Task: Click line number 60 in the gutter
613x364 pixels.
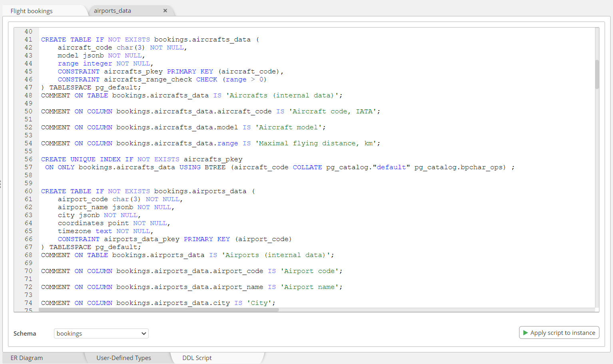Action: tap(28, 191)
